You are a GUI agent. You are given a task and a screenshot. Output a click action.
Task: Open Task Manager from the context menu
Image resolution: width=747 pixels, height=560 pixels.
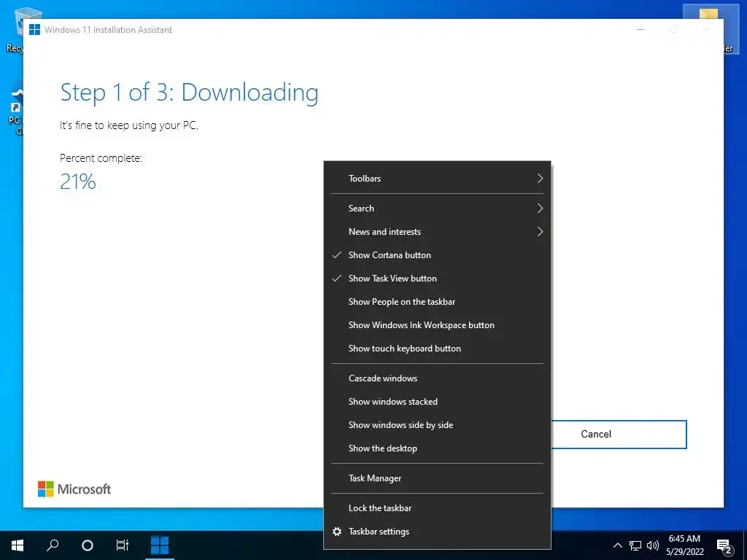coord(438,478)
